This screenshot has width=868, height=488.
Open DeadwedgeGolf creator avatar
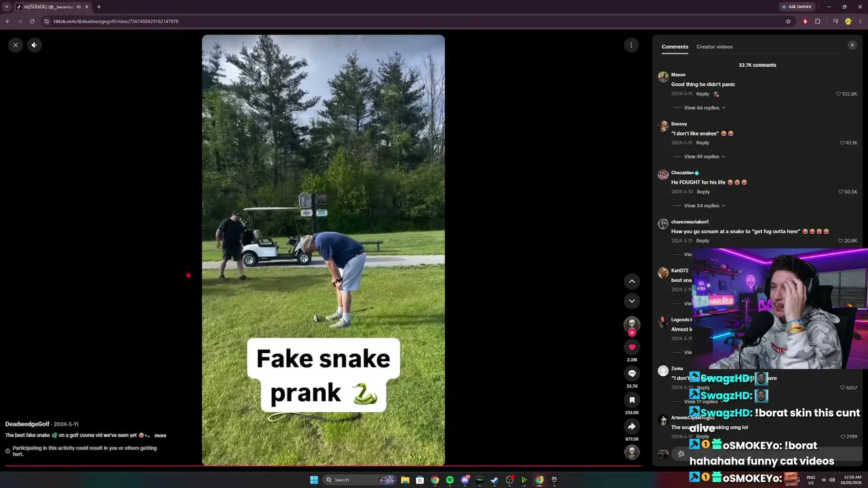tap(632, 324)
